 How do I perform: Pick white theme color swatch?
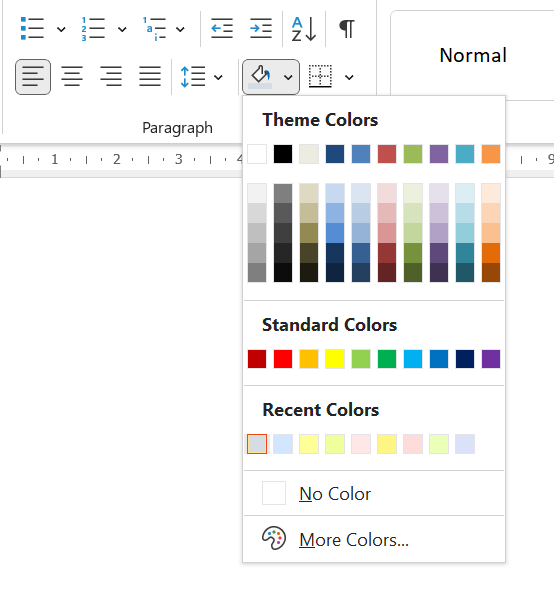257,154
